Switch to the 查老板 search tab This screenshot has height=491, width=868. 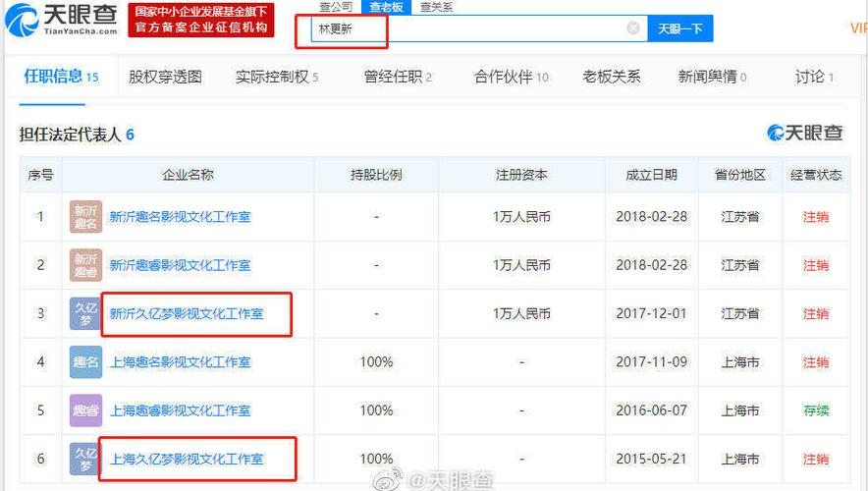click(x=387, y=7)
